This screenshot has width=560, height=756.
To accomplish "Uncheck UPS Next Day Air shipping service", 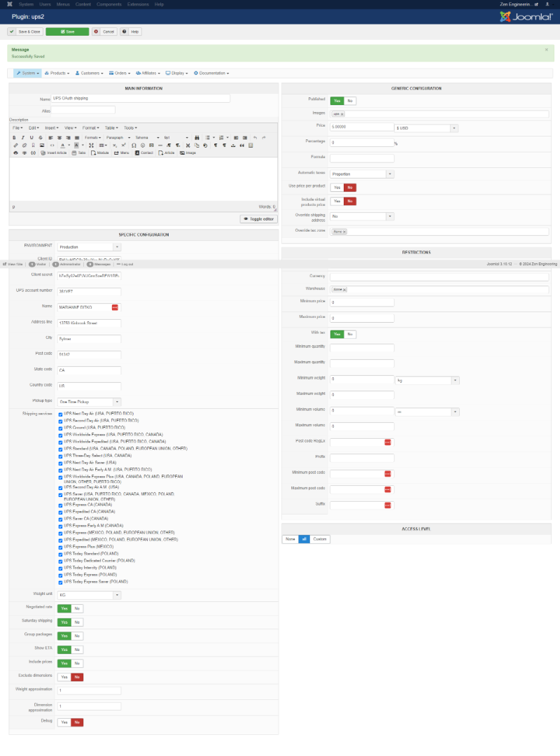I will [x=60, y=414].
